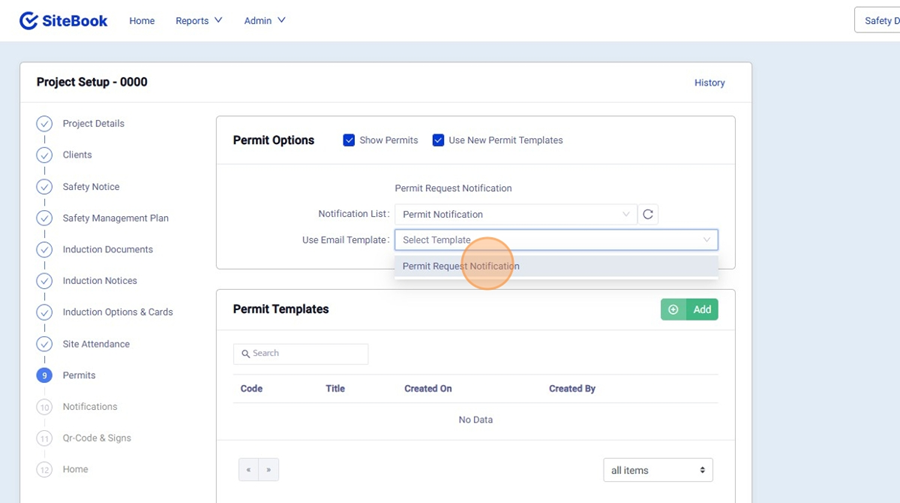Click the Permits step number 9 icon
900x503 pixels.
click(44, 376)
